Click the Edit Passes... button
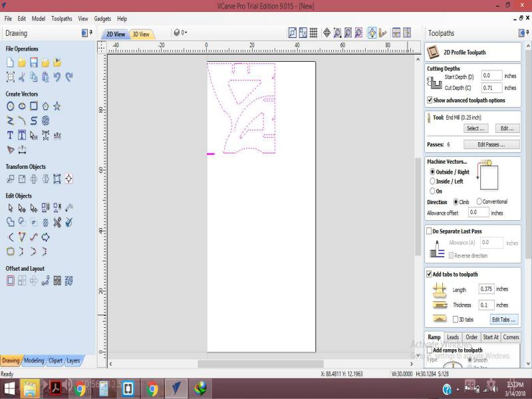 coord(491,144)
